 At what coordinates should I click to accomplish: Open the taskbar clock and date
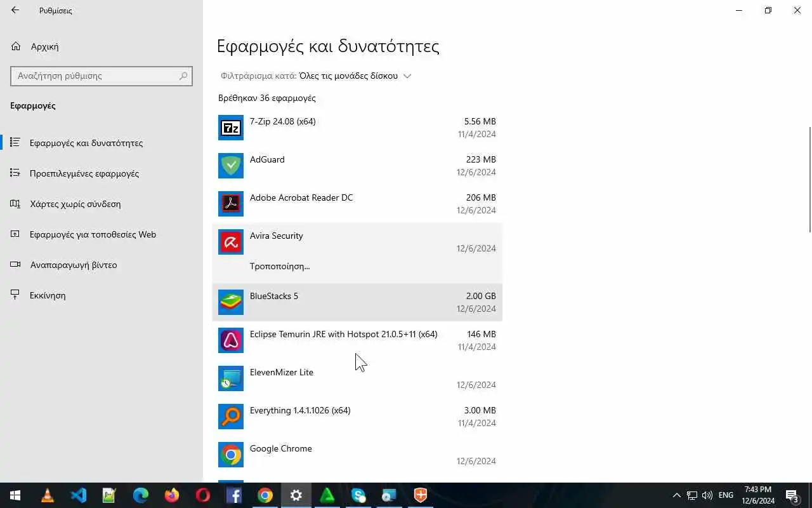pyautogui.click(x=758, y=495)
